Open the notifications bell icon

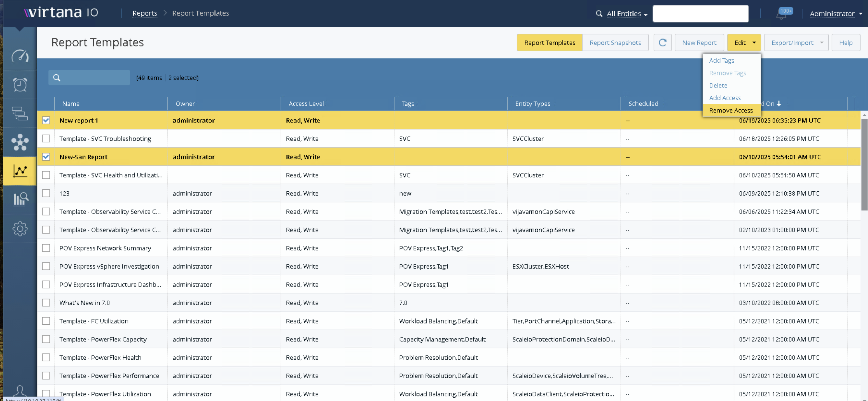(781, 14)
